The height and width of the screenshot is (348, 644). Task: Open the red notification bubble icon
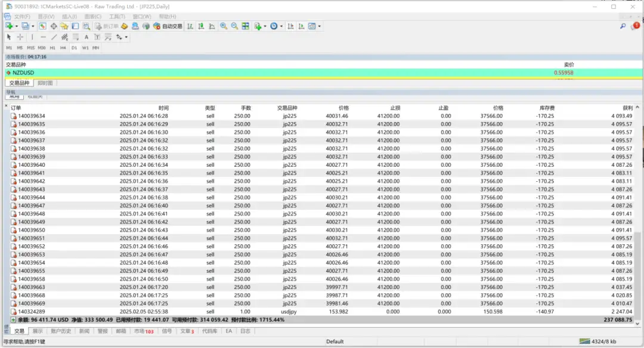(636, 26)
